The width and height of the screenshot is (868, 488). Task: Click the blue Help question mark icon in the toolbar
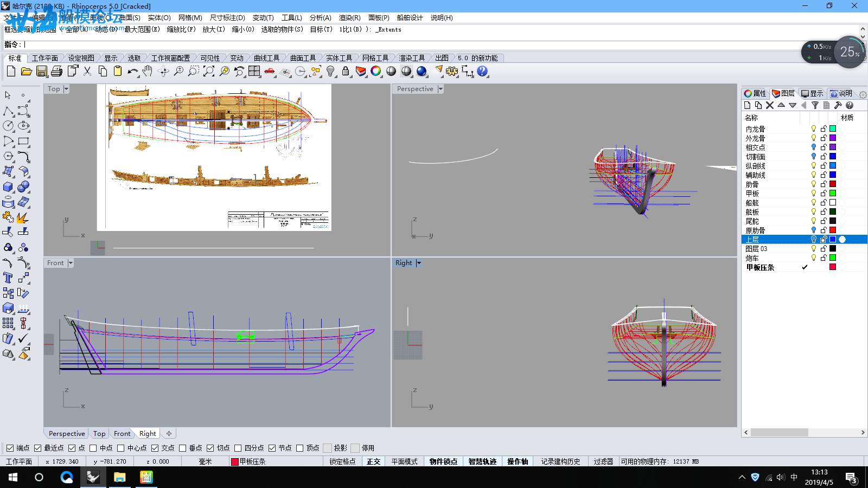(482, 71)
